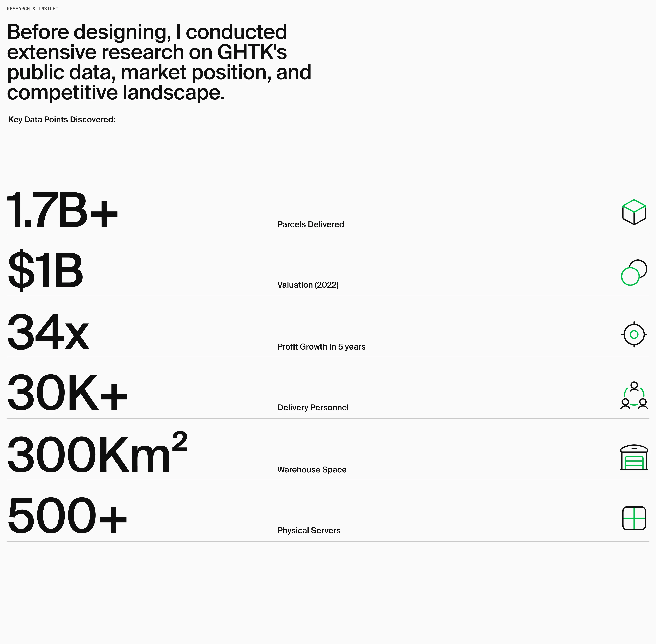Click the four-pane grid servers icon
Viewport: 656px width, 644px height.
click(634, 518)
